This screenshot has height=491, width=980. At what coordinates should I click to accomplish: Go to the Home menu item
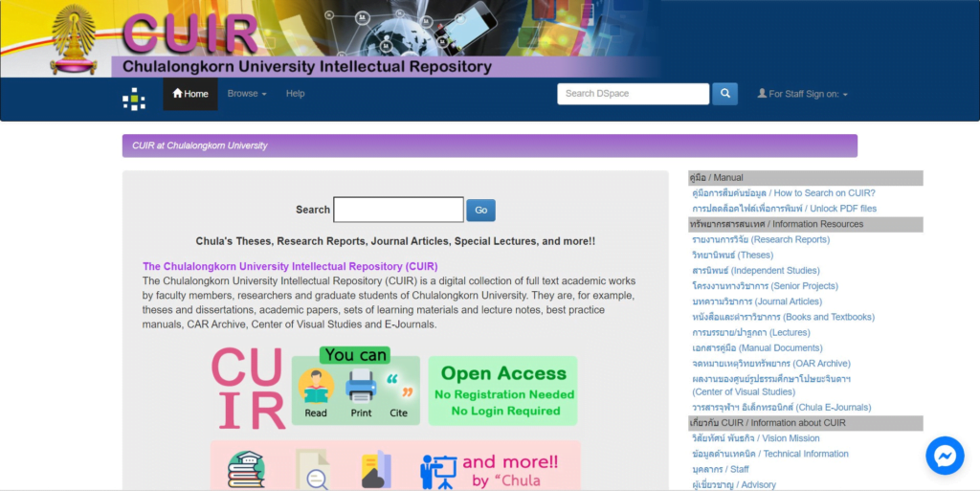click(x=190, y=94)
